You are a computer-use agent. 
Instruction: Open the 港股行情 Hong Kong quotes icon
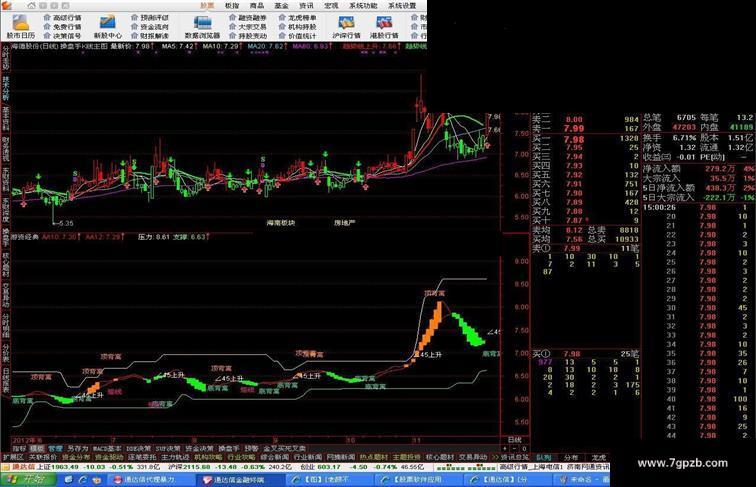tap(384, 27)
